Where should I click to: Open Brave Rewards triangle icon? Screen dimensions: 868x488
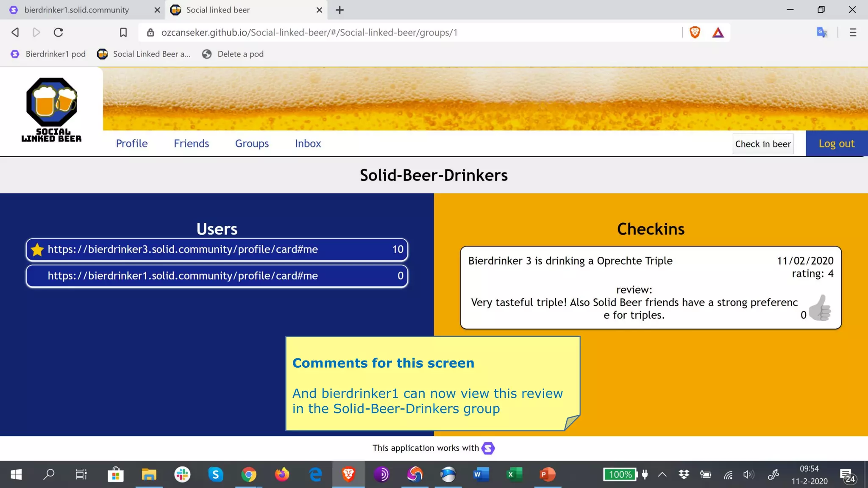[718, 32]
